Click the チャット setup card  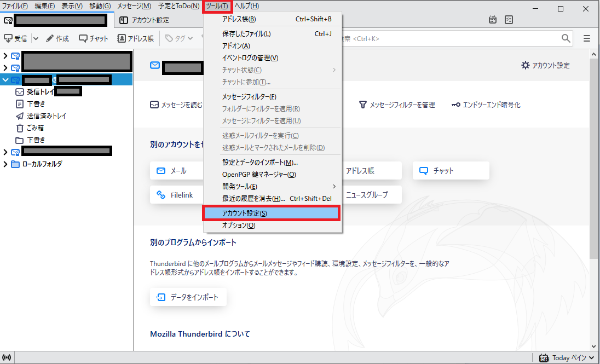[x=451, y=171]
